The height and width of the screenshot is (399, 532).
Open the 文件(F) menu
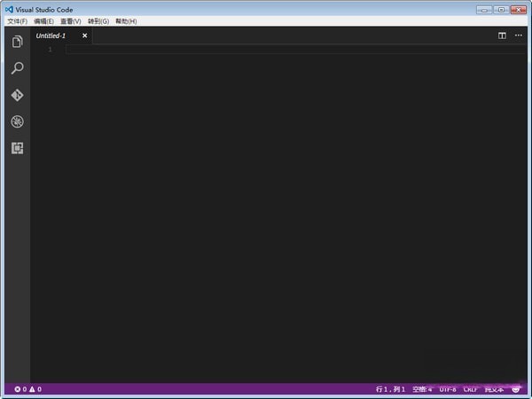(18, 21)
